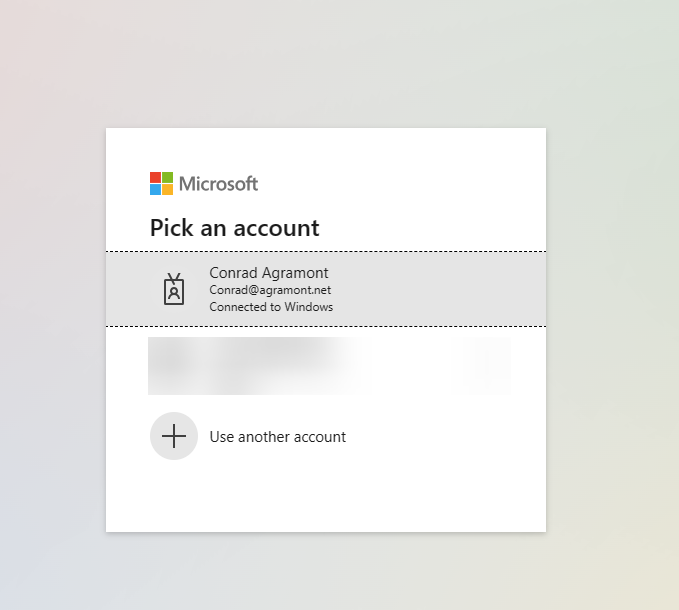
Task: Click the Conrad@agramont.net email address
Action: pyautogui.click(x=270, y=290)
